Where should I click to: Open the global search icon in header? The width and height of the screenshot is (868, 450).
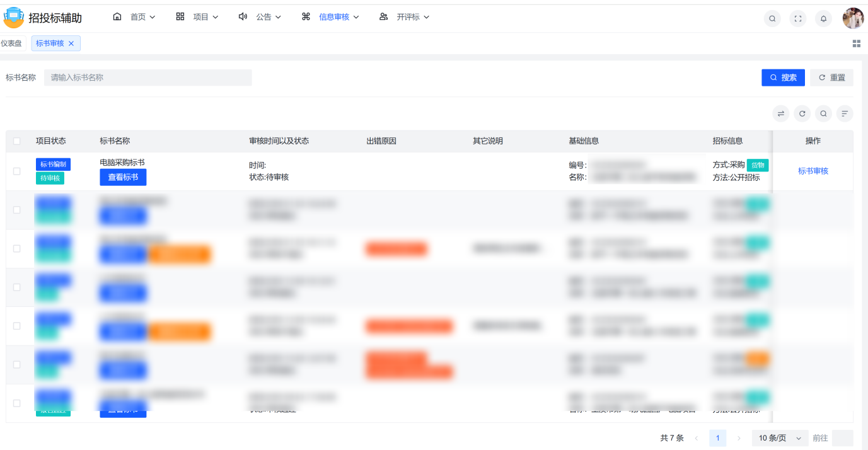coord(772,18)
